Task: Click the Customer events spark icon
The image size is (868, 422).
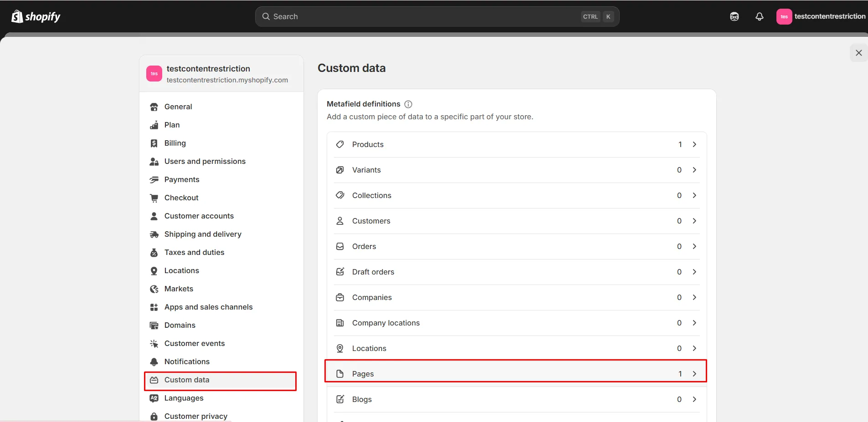Action: click(x=154, y=343)
